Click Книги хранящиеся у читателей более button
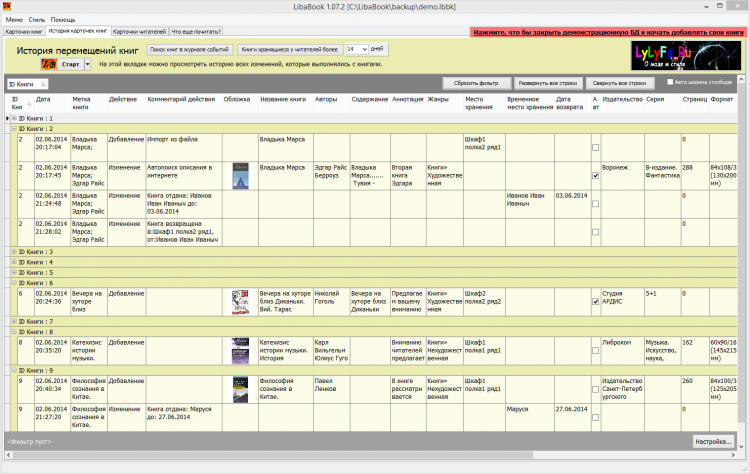 point(290,49)
